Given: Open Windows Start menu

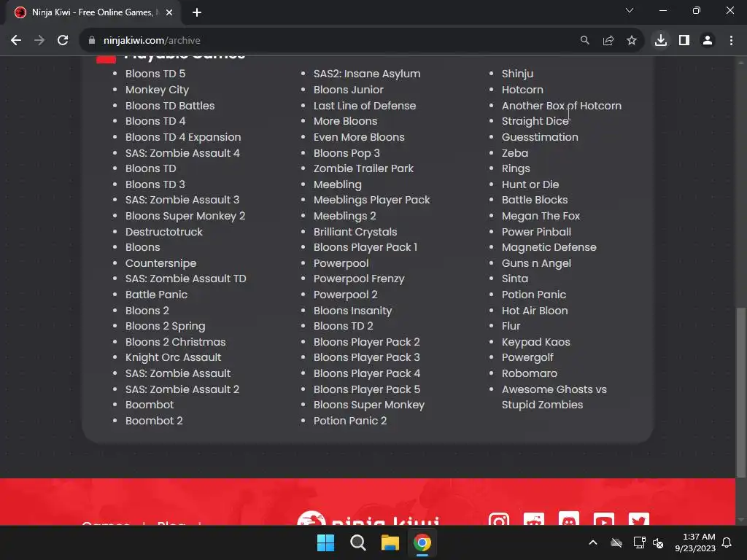Looking at the screenshot, I should point(326,542).
